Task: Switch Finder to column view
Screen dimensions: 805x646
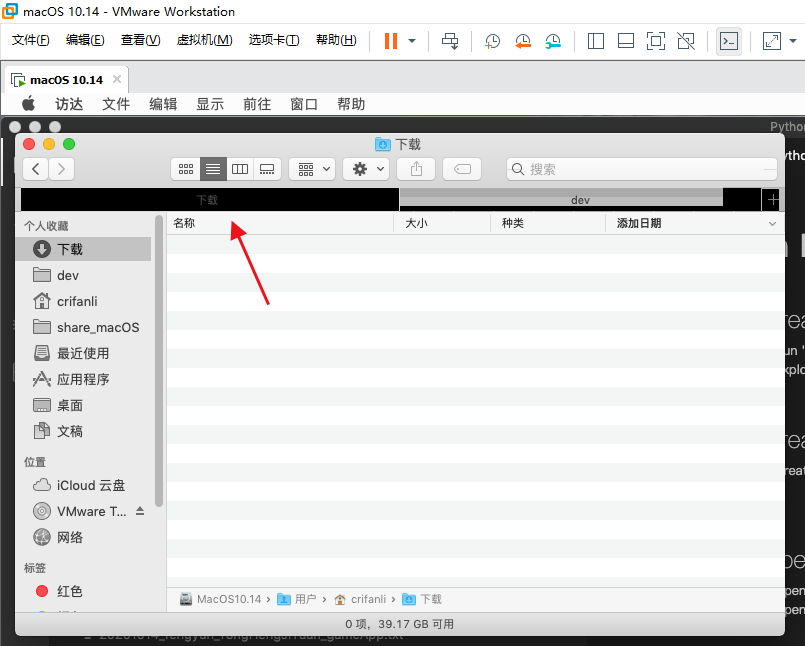Action: point(240,169)
